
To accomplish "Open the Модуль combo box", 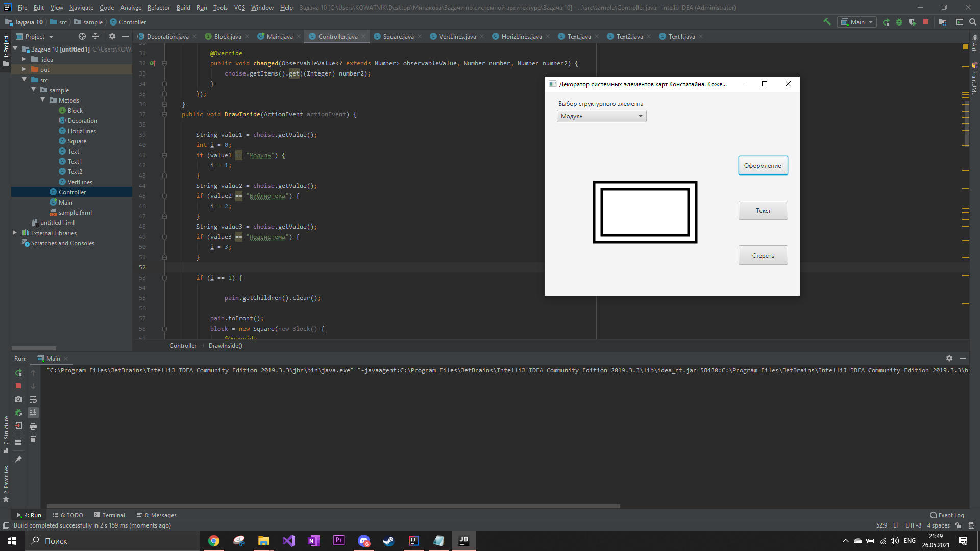I will click(x=601, y=116).
